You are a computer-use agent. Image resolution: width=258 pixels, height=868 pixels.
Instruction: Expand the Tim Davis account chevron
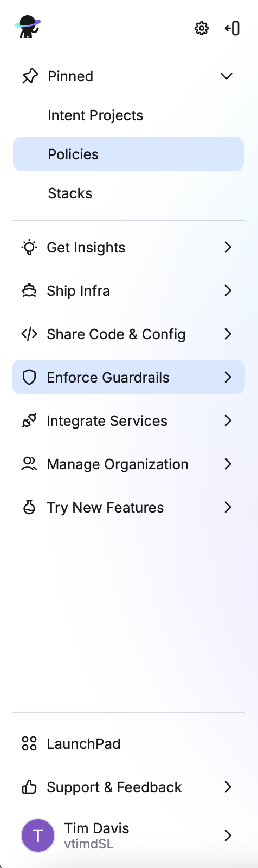click(x=228, y=836)
